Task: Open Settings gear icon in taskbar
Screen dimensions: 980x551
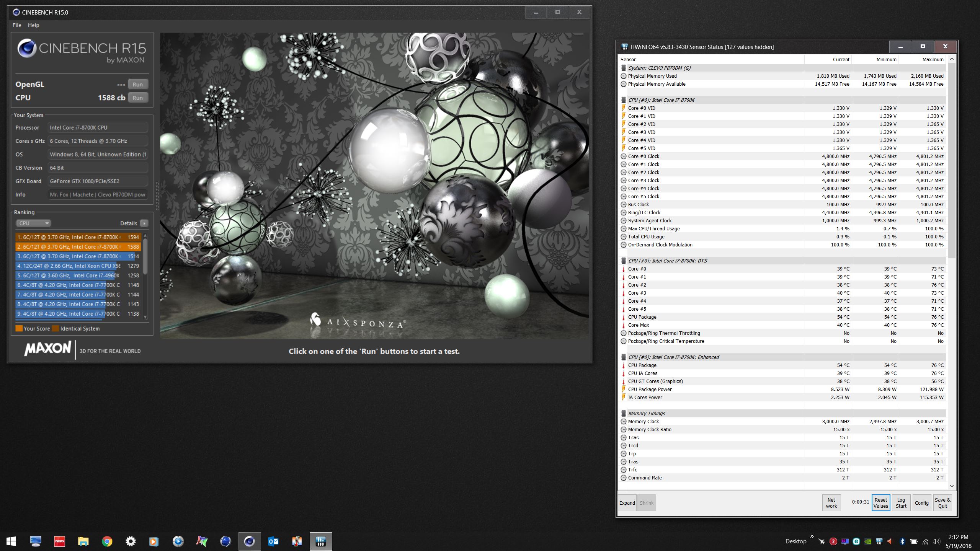Action: [x=131, y=541]
